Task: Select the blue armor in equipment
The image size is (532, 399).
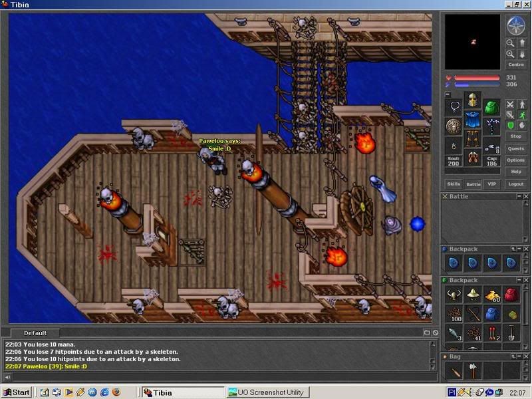Action: (473, 120)
